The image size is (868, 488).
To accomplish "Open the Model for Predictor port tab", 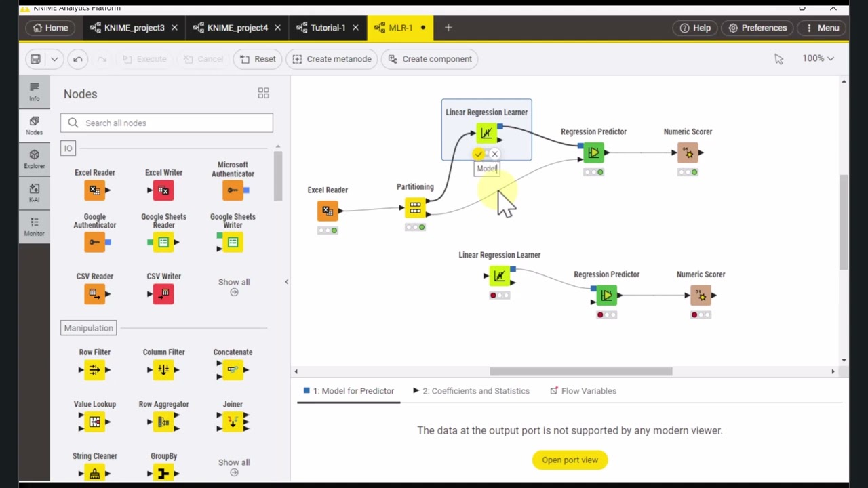I will pyautogui.click(x=349, y=391).
